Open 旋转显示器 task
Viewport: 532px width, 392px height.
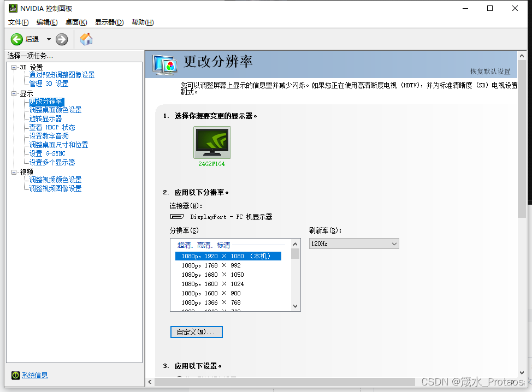pyautogui.click(x=45, y=118)
